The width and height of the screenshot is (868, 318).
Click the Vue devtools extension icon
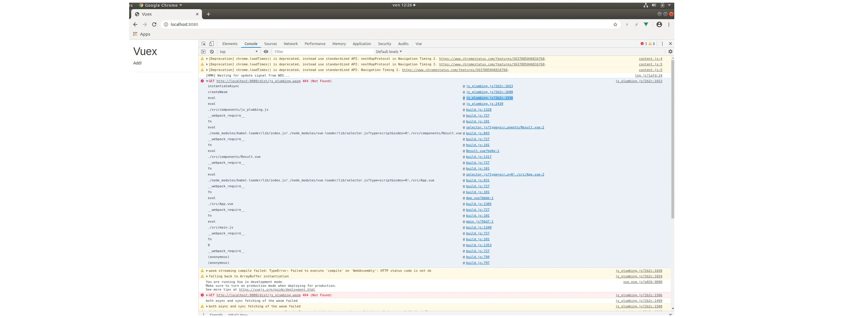point(646,24)
